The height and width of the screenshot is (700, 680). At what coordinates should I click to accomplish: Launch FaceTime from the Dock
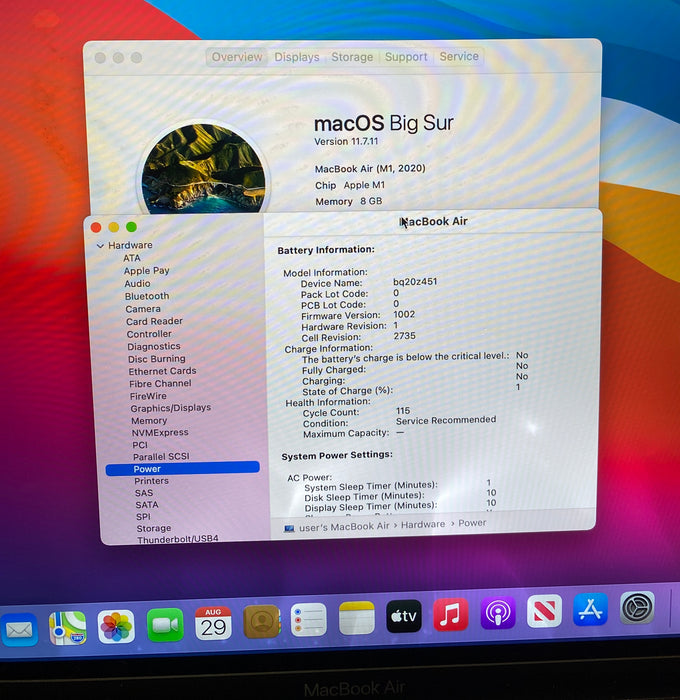(x=165, y=625)
